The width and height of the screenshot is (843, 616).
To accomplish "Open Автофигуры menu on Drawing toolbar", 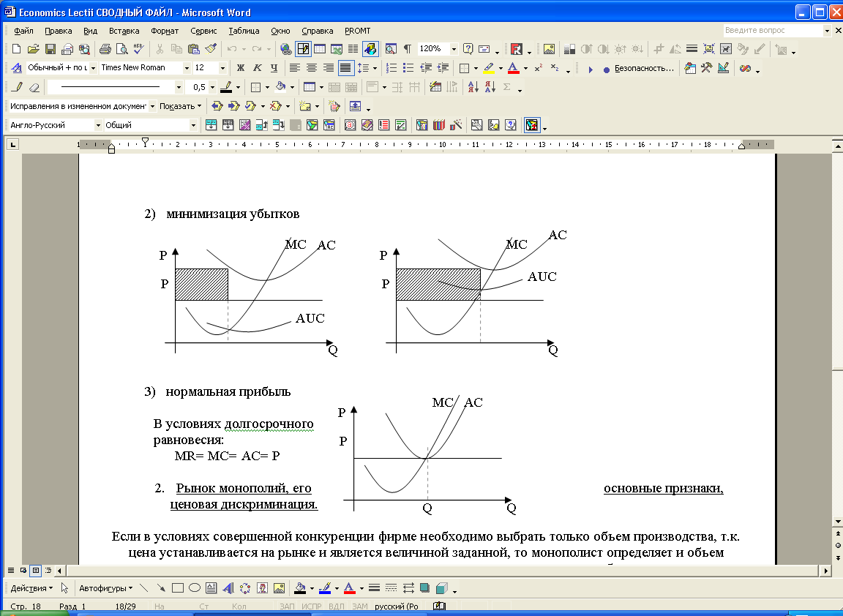I will [x=106, y=588].
